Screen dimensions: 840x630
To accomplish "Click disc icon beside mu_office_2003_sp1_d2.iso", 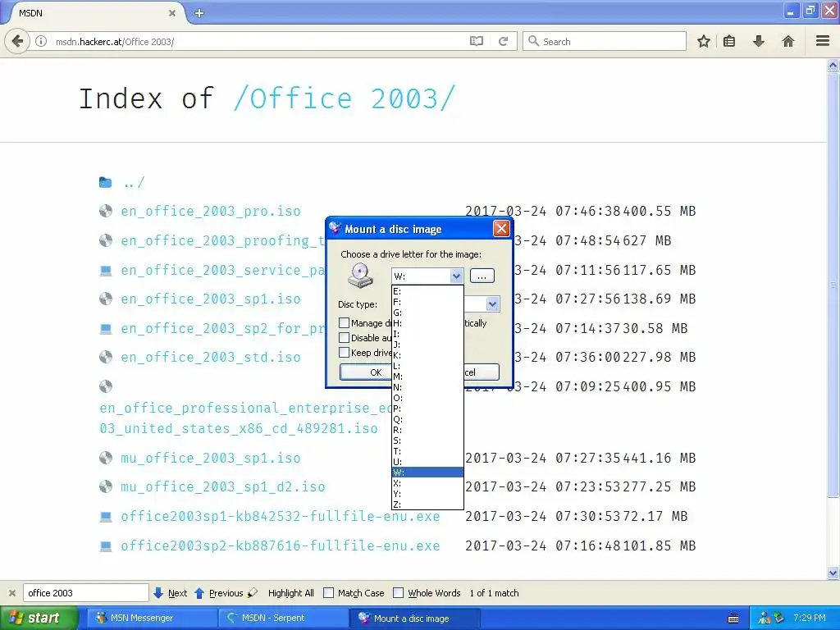I will [106, 487].
